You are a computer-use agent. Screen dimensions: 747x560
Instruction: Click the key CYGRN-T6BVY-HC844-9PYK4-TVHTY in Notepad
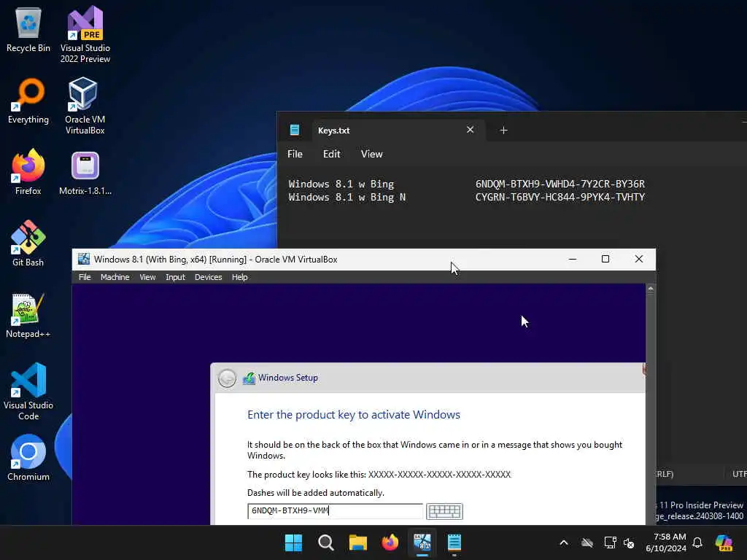tap(560, 197)
